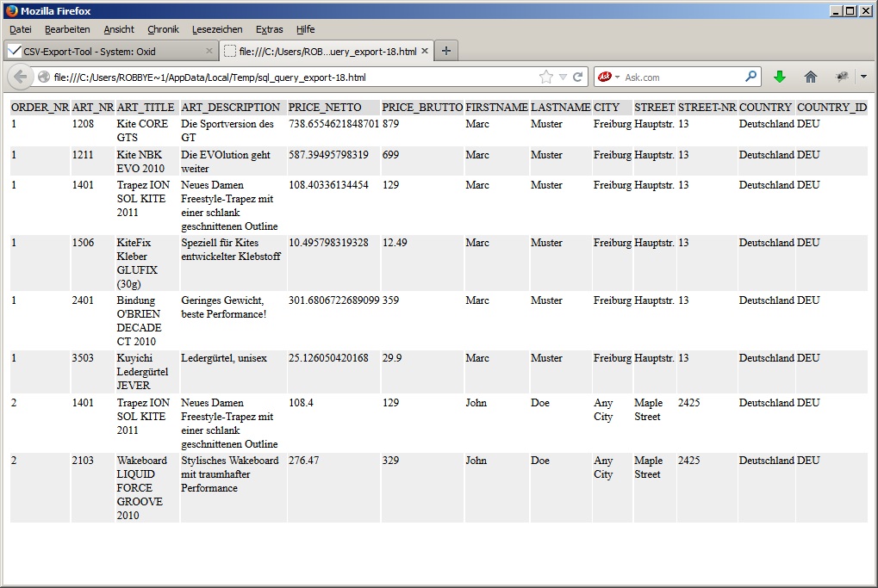Image resolution: width=878 pixels, height=588 pixels.
Task: Open the Chronik menu
Action: pyautogui.click(x=163, y=29)
